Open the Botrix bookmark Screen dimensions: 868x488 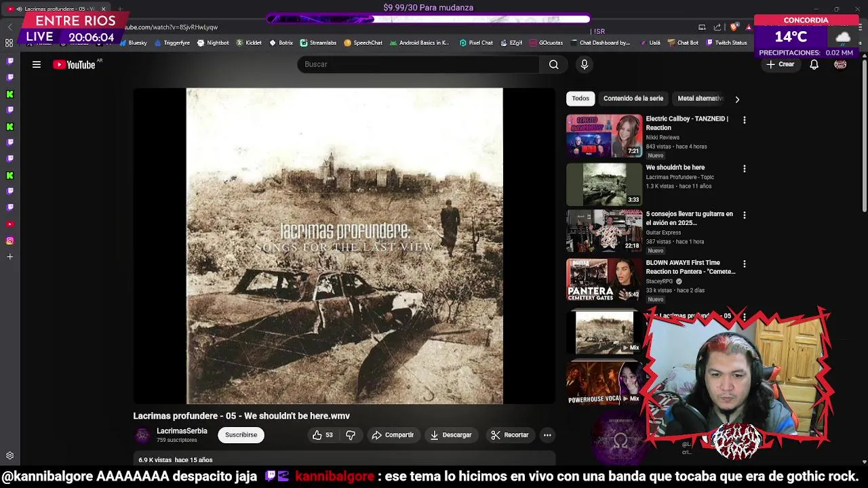281,43
